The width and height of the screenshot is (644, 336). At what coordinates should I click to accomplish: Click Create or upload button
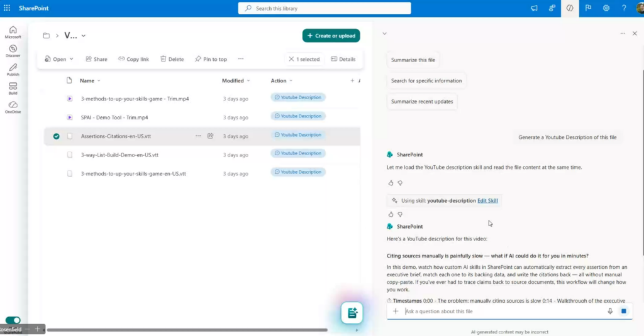click(331, 36)
